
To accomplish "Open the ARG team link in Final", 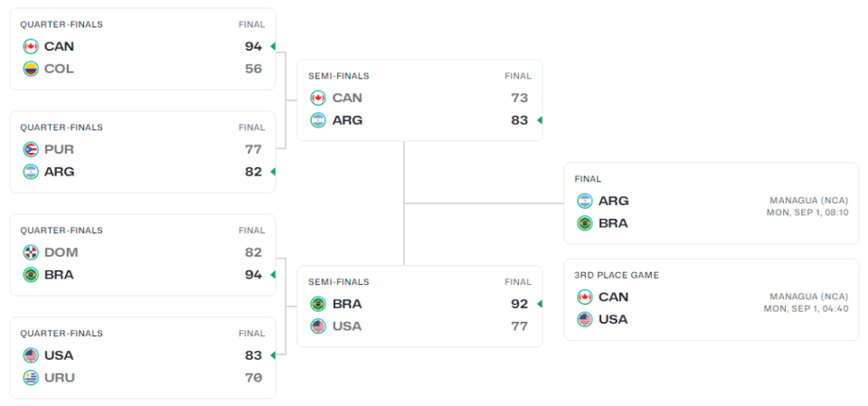I will coord(613,201).
